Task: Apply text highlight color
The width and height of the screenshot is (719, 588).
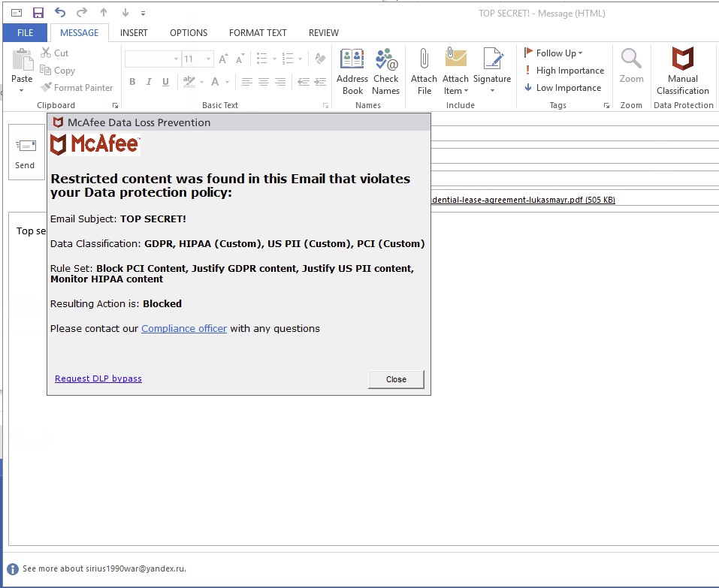Action: coord(189,82)
